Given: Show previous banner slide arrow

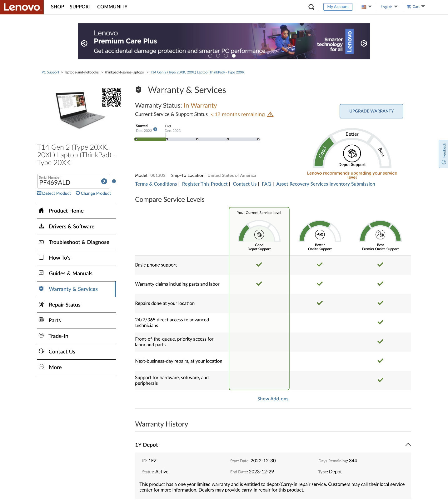Looking at the screenshot, I should click(x=84, y=43).
